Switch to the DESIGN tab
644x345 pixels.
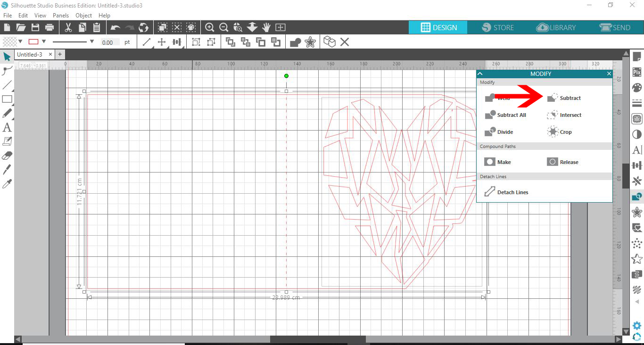coord(438,27)
